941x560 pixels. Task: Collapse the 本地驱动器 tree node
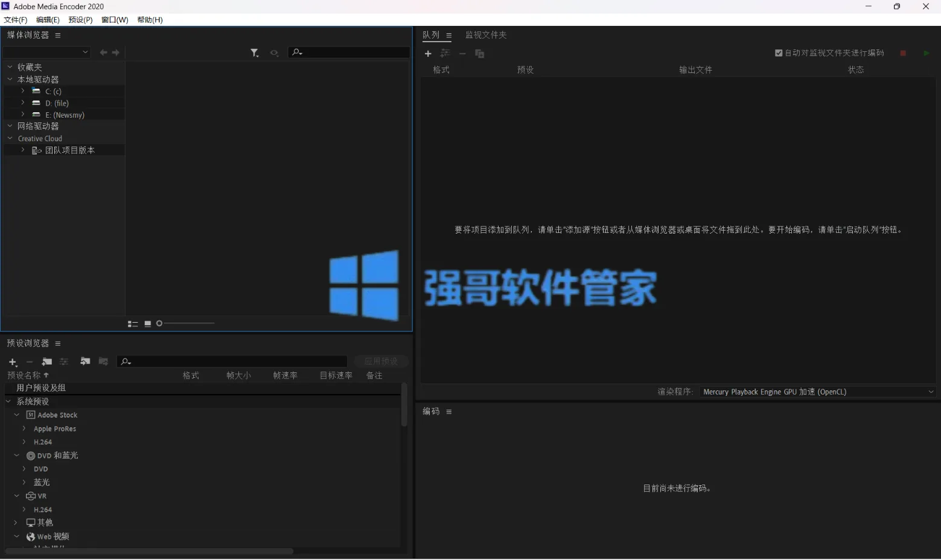10,79
